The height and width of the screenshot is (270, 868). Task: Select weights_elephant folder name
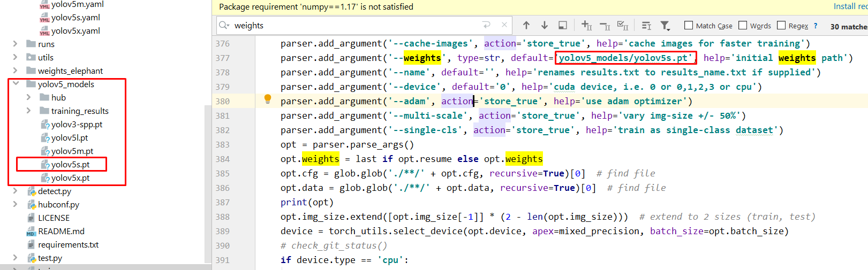[70, 71]
